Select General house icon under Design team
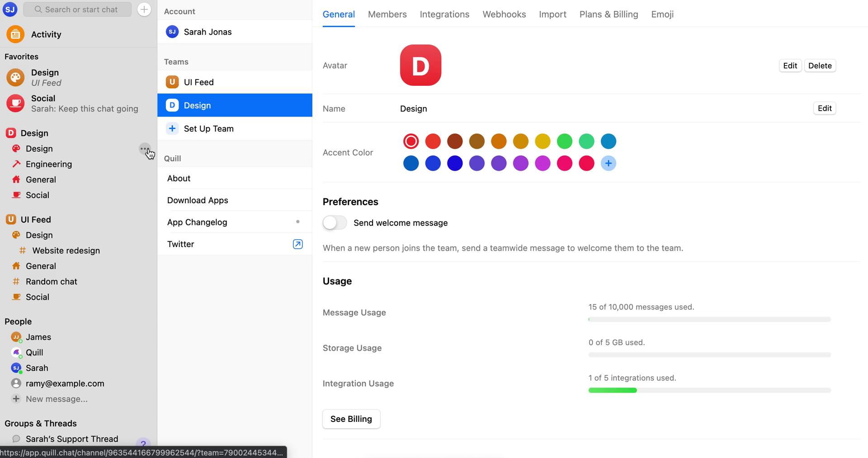868x458 pixels. pyautogui.click(x=16, y=179)
